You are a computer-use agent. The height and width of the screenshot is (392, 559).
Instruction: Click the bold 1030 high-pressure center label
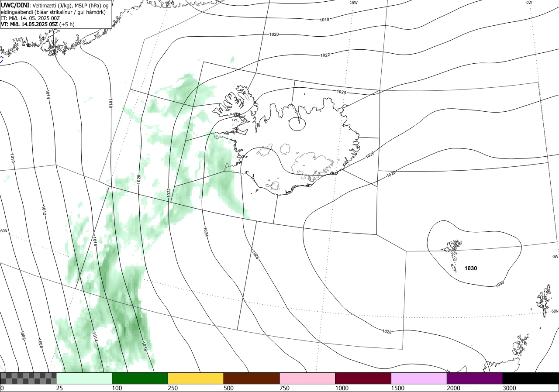(x=471, y=268)
